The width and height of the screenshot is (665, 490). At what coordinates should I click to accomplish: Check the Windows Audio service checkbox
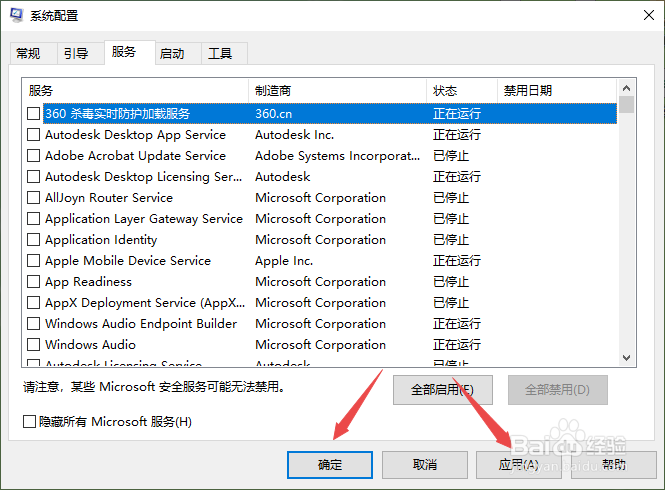click(x=34, y=345)
